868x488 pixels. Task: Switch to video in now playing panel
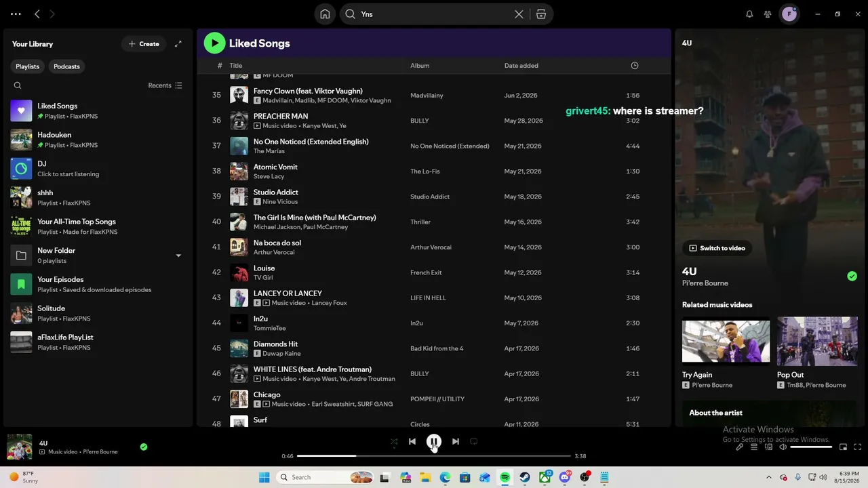tap(717, 248)
